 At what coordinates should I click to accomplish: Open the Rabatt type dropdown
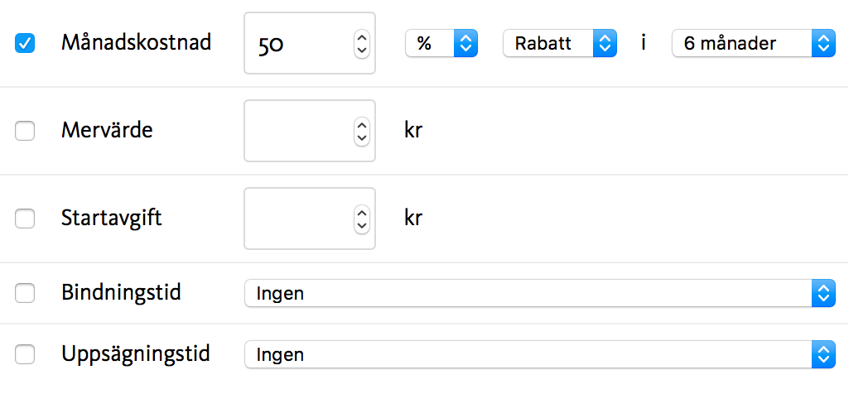(x=559, y=44)
